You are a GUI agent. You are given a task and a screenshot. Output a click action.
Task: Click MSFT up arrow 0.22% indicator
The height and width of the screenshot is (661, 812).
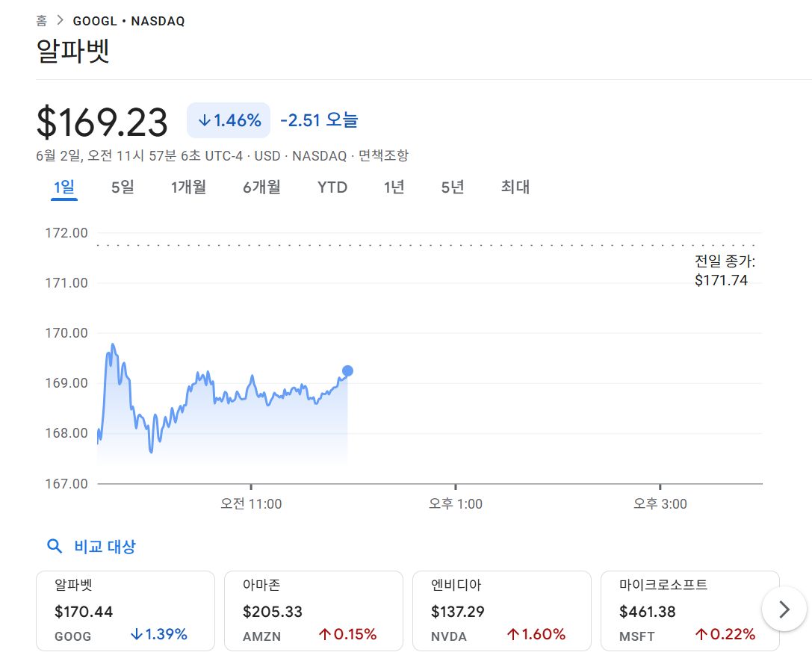(x=725, y=634)
